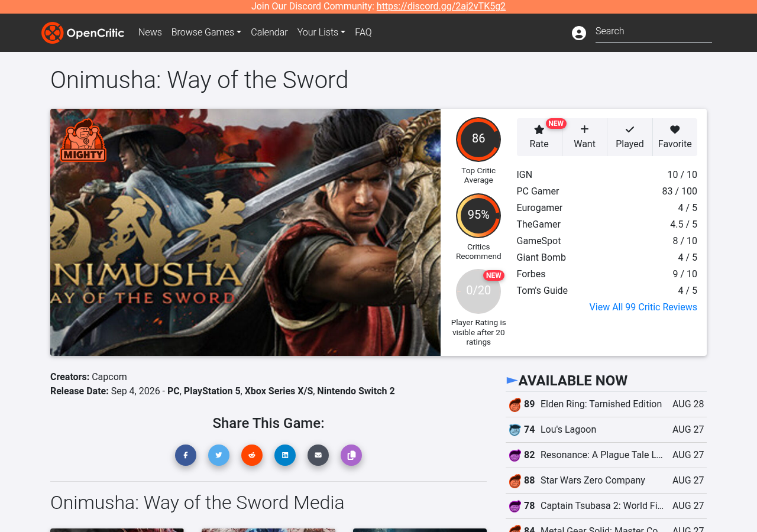
Task: Click the Resonance Plague Tale tier icon
Action: pyautogui.click(x=515, y=456)
